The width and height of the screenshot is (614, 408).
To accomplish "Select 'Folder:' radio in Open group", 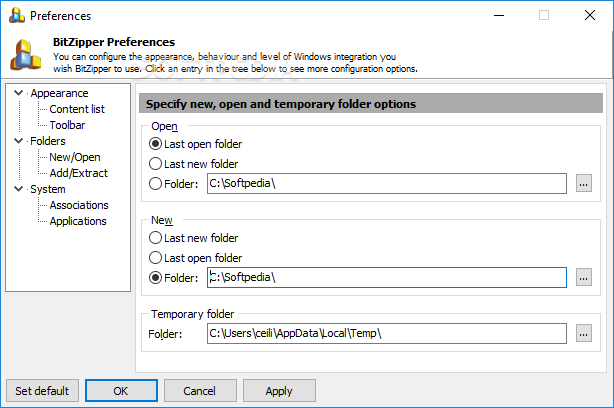I will click(x=173, y=184).
